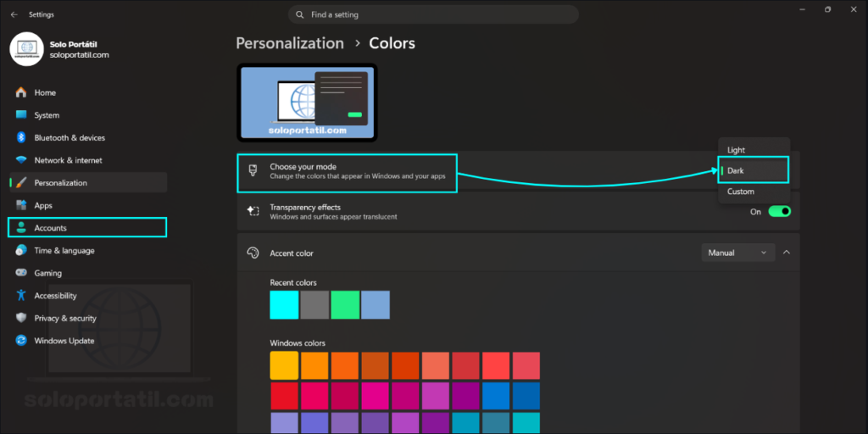Click the Network wifi icon
This screenshot has width=868, height=434.
pyautogui.click(x=21, y=160)
